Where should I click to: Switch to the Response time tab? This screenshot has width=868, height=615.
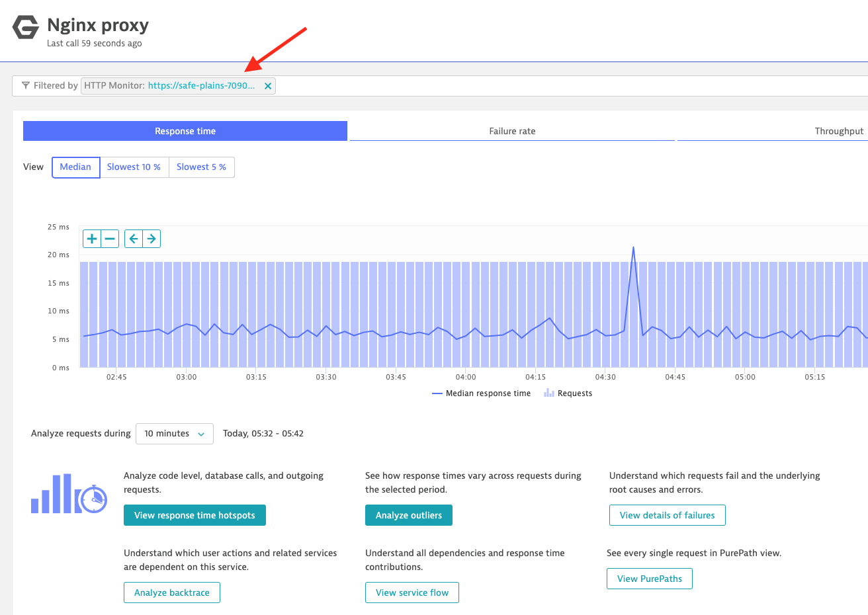185,131
